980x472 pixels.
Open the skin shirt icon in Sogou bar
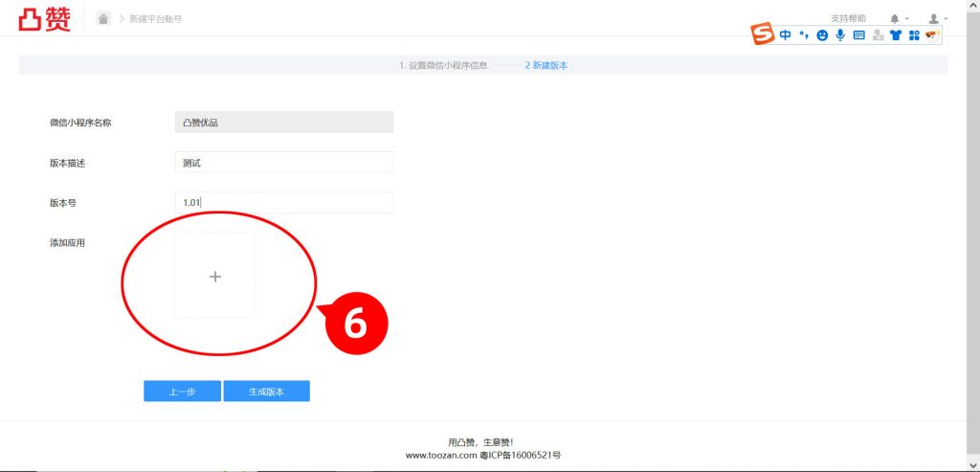coord(896,35)
